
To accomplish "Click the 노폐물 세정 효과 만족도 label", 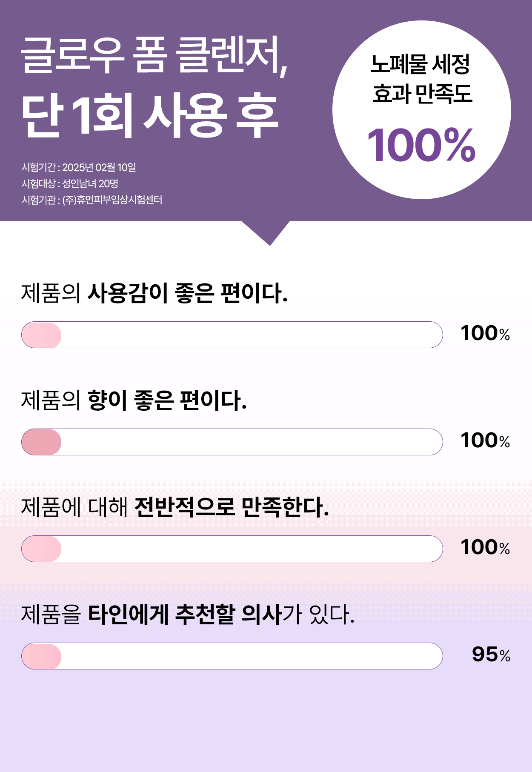I will pyautogui.click(x=421, y=79).
